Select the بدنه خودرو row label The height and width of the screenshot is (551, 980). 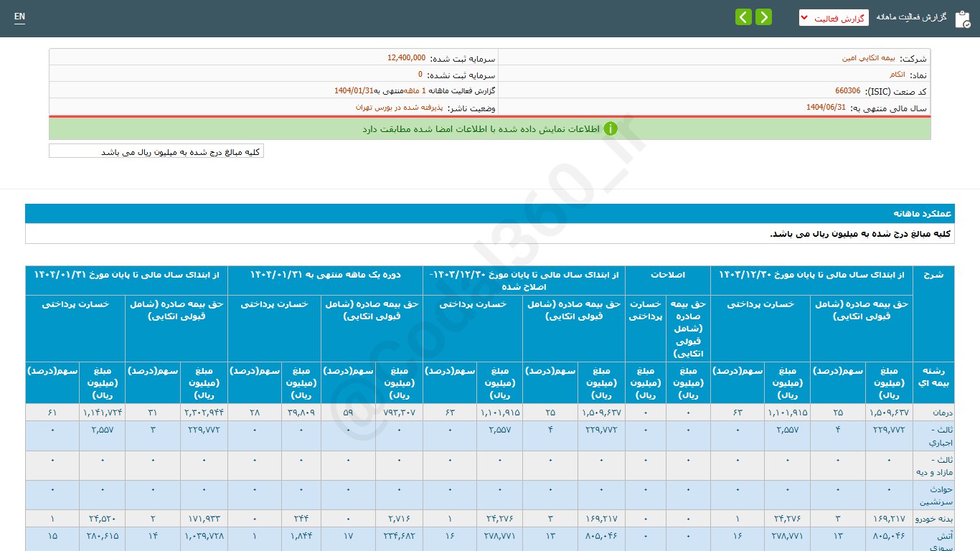pyautogui.click(x=933, y=519)
